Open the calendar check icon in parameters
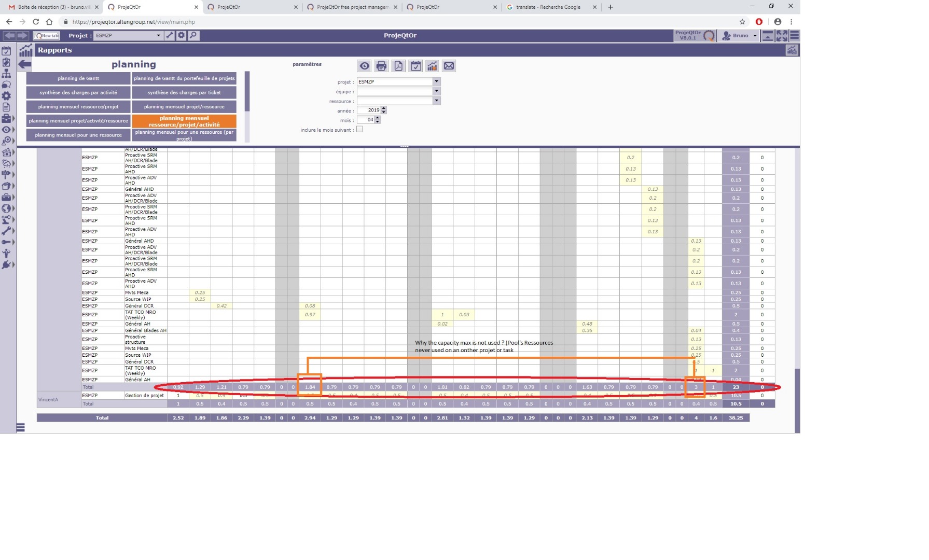 tap(415, 66)
